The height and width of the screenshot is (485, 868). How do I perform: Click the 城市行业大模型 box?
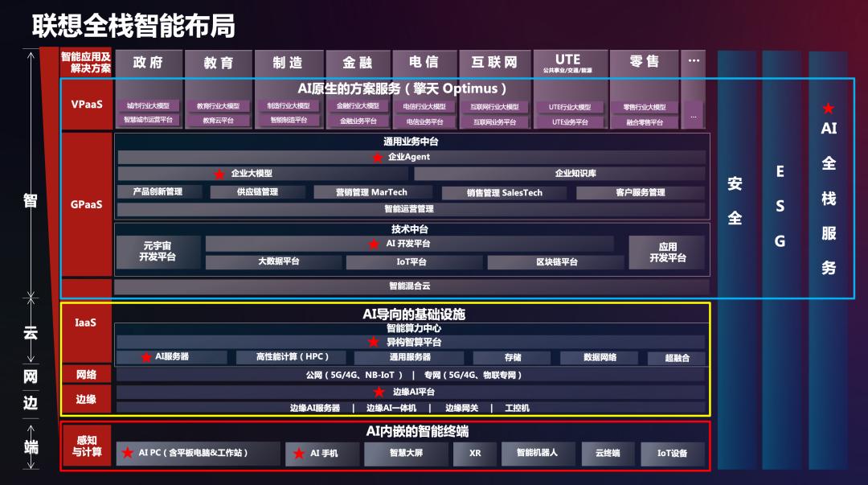tap(148, 106)
